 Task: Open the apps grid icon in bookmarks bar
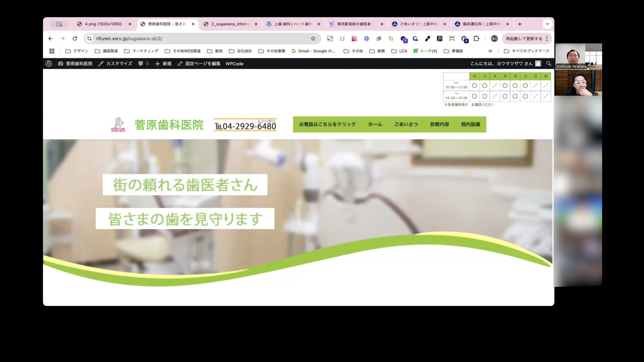pyautogui.click(x=52, y=51)
